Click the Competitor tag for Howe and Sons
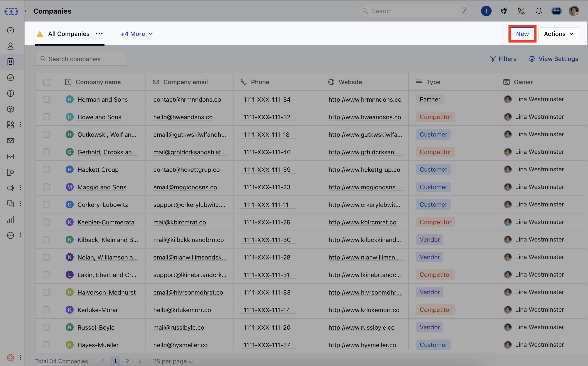The height and width of the screenshot is (366, 588). (435, 117)
